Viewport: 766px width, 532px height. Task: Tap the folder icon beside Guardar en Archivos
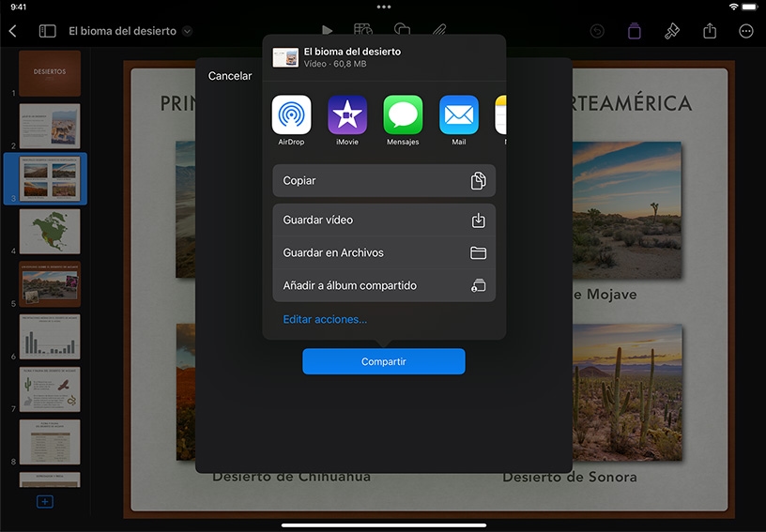478,252
